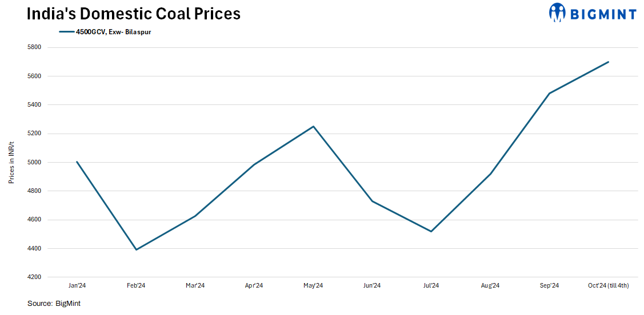Select the Oct'24 (till 4th) axis label

(x=608, y=285)
